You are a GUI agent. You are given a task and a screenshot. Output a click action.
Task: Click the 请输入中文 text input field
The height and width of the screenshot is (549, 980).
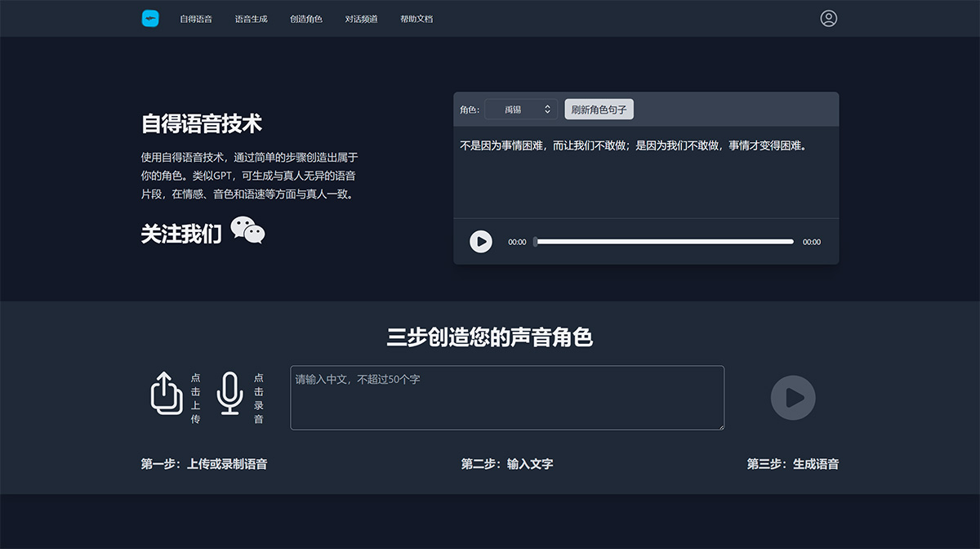(x=506, y=397)
